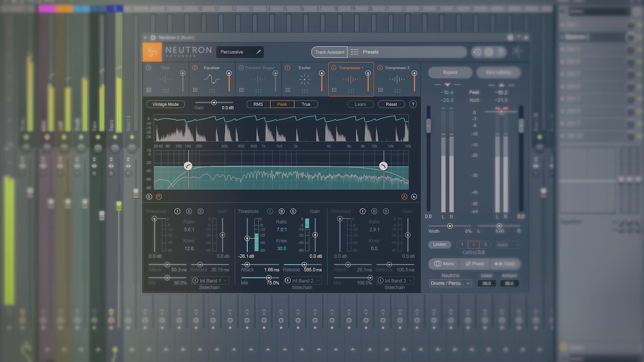Toggle the Exciter module power button
The width and height of the screenshot is (644, 362).
[x=288, y=68]
